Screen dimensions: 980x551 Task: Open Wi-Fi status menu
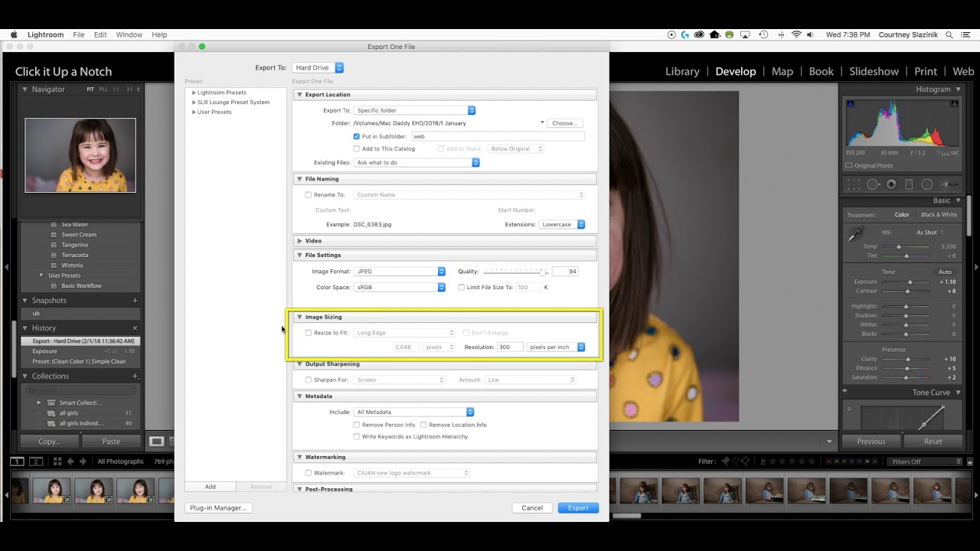[x=796, y=34]
